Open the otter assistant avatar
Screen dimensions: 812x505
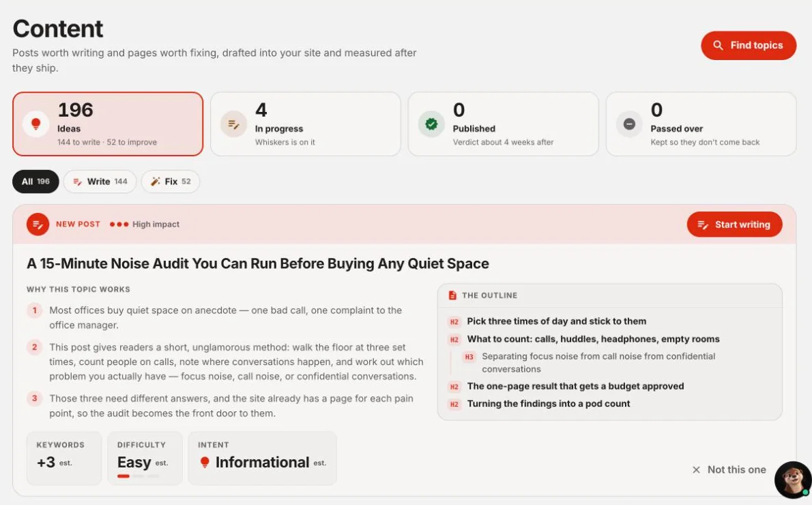coord(793,480)
